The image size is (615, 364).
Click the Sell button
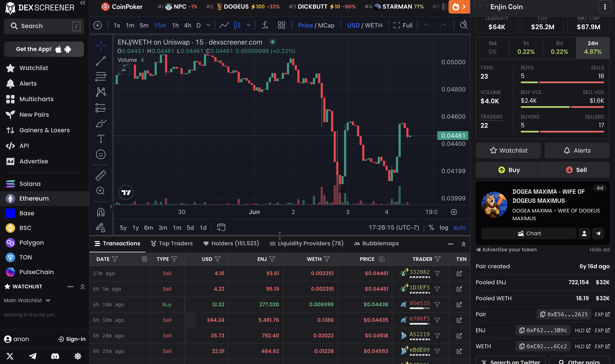576,170
